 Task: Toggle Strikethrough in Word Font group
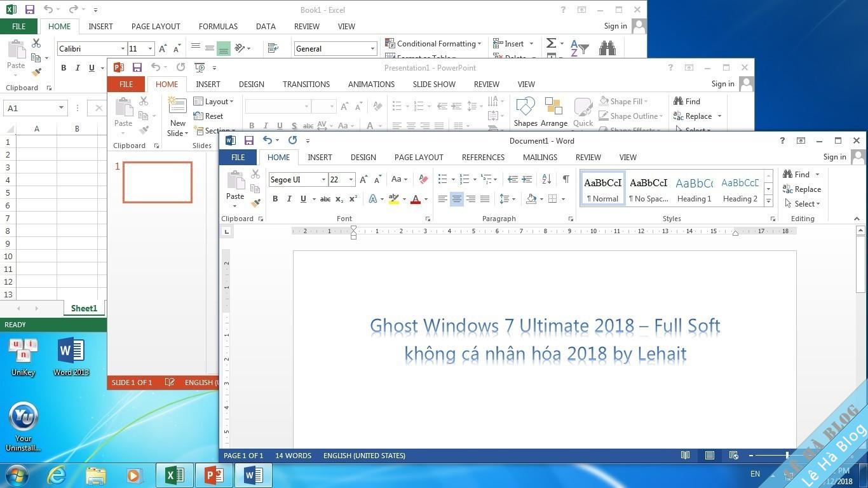(325, 199)
